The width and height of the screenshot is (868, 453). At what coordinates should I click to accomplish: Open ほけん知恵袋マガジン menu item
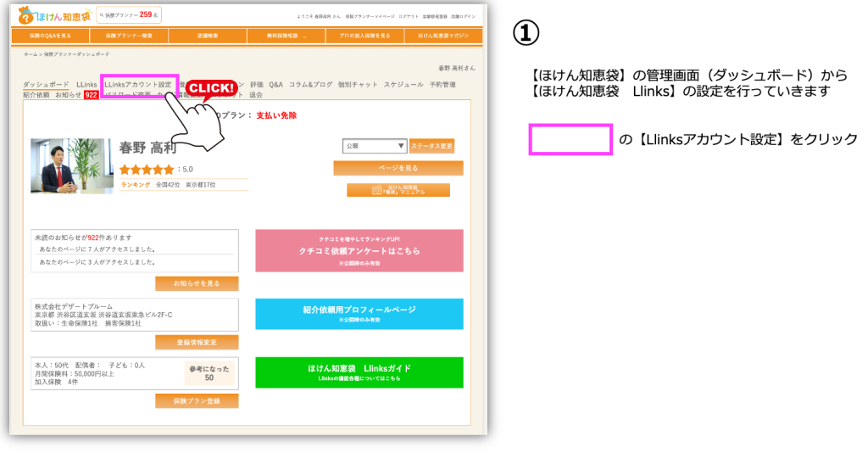pyautogui.click(x=442, y=36)
